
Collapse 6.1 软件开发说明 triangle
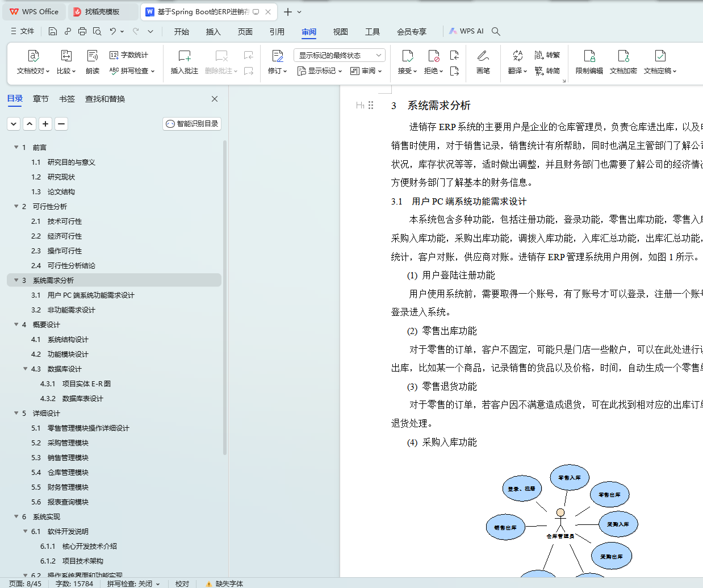(26, 531)
